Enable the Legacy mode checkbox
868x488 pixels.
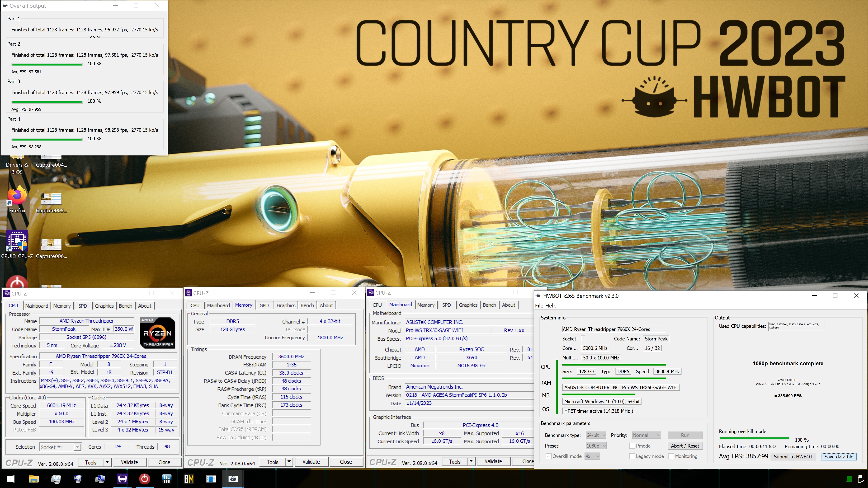(x=632, y=456)
